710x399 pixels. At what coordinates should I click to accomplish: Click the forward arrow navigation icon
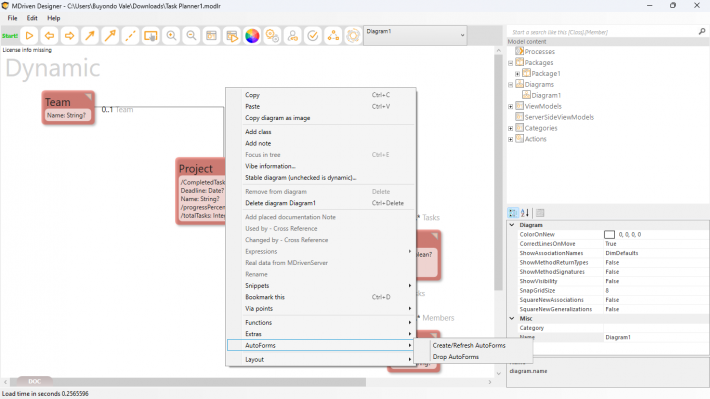(x=69, y=35)
